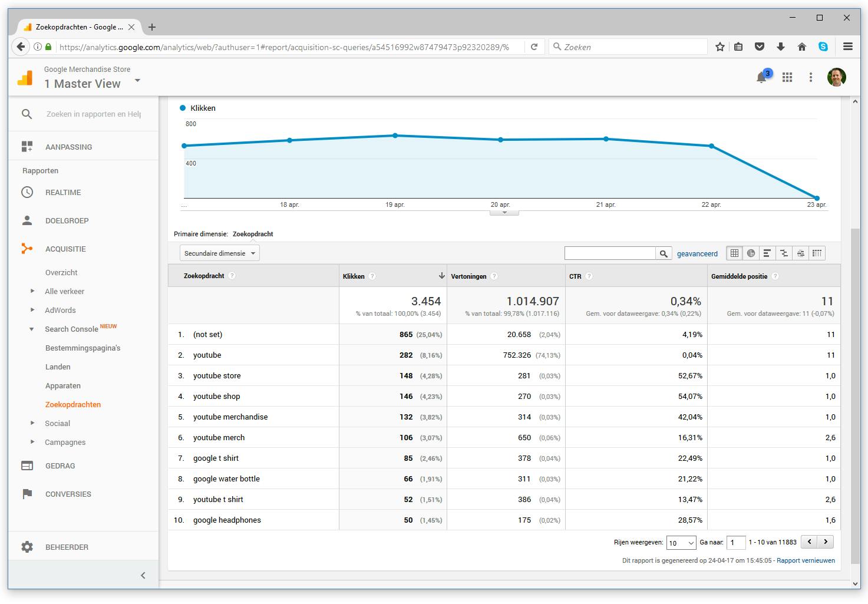Open the three-dot more options menu
868x604 pixels.
coord(811,77)
